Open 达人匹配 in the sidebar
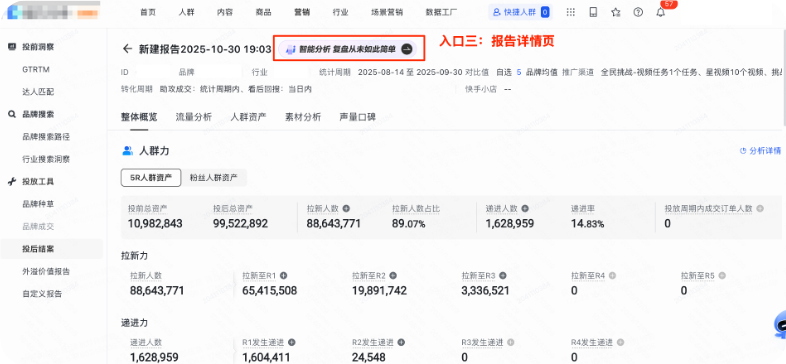 point(38,92)
